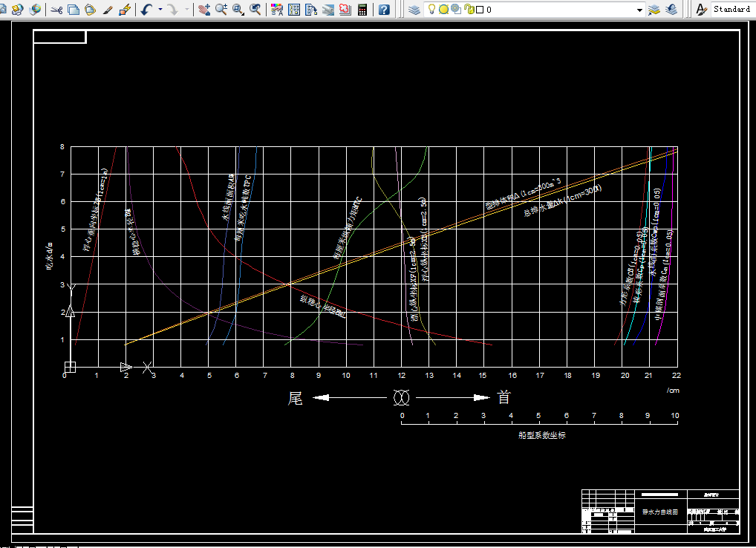Image resolution: width=756 pixels, height=548 pixels.
Task: Open the Text Style manager icon
Action: [702, 9]
